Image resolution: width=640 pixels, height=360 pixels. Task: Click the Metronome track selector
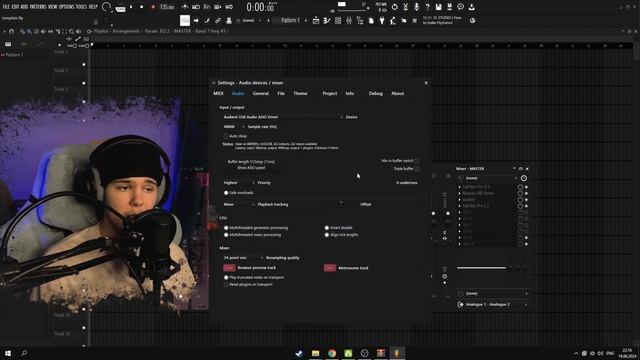click(x=330, y=268)
